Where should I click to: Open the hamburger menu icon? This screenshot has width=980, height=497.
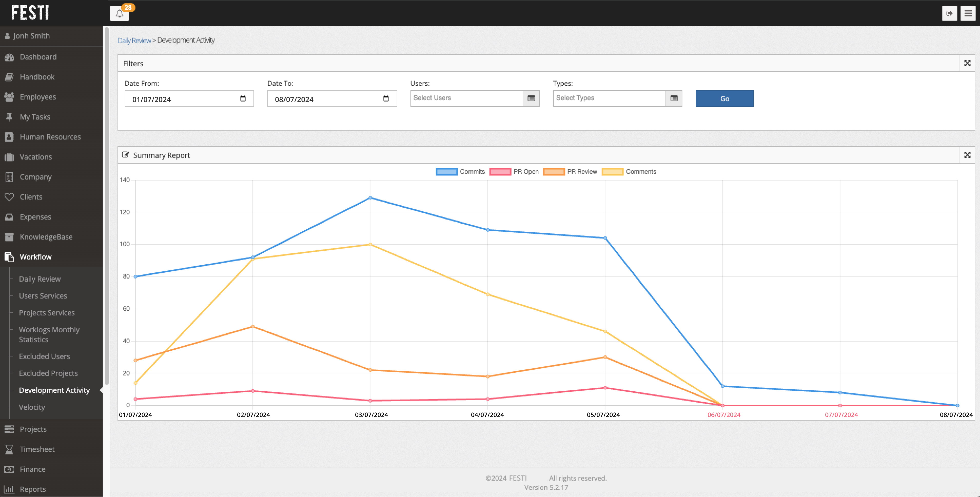coord(968,13)
